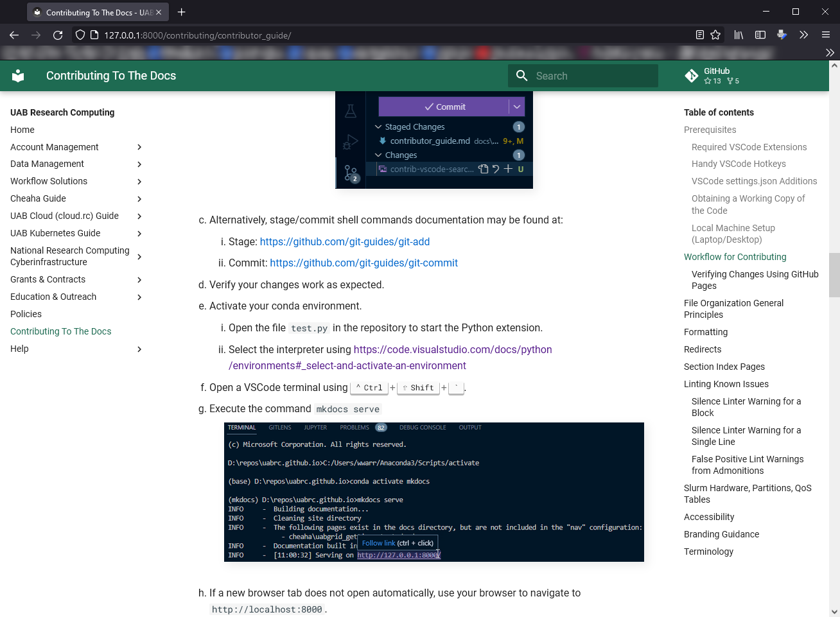Expand the Cheaha Guide nav section
840x617 pixels.
139,199
